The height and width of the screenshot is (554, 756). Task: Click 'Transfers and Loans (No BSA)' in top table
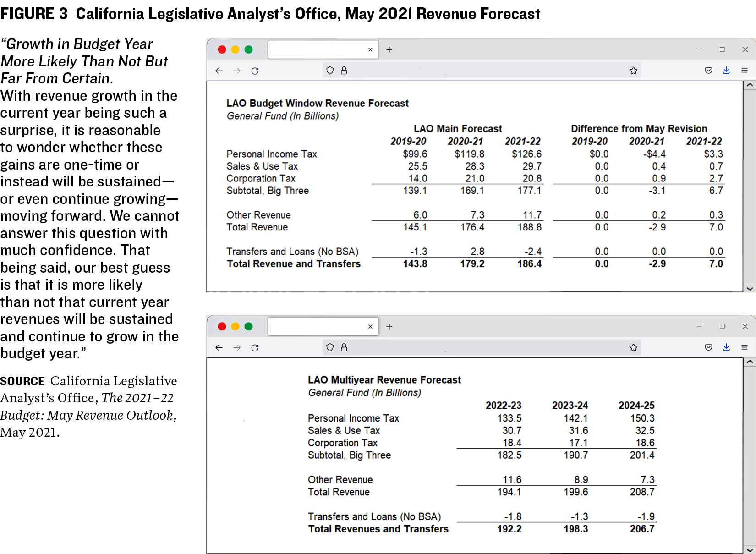292,252
